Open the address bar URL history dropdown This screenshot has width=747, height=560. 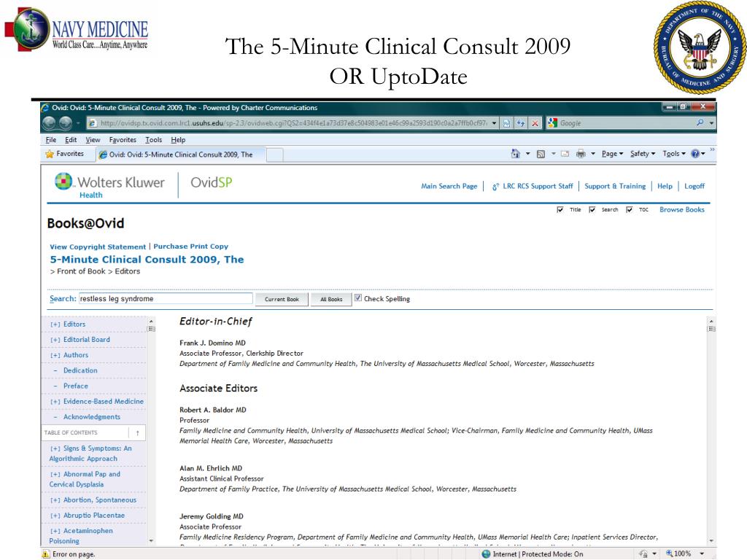[494, 122]
